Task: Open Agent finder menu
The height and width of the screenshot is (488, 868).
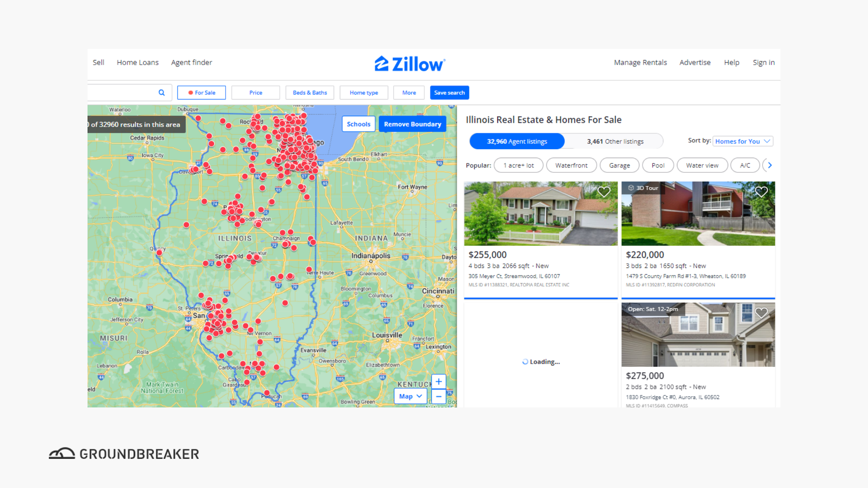Action: (x=192, y=62)
